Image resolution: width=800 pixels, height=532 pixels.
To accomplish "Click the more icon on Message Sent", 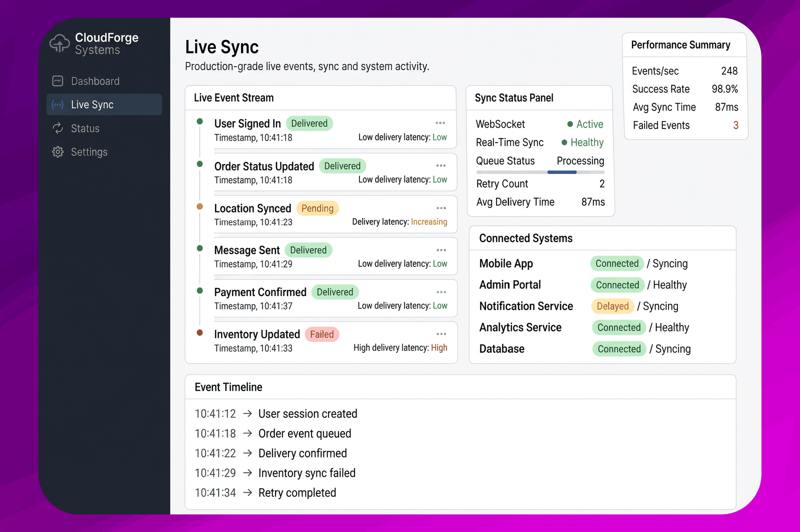I will click(x=441, y=250).
